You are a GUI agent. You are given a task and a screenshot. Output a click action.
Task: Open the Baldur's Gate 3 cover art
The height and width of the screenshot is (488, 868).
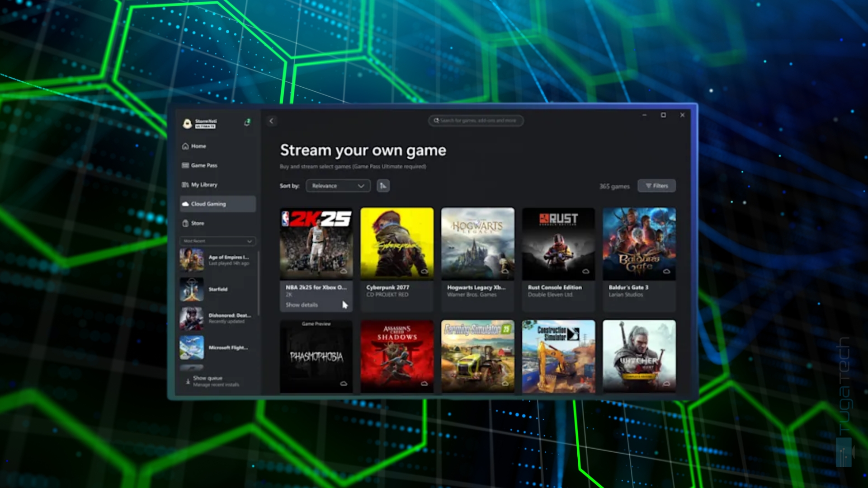(x=639, y=244)
